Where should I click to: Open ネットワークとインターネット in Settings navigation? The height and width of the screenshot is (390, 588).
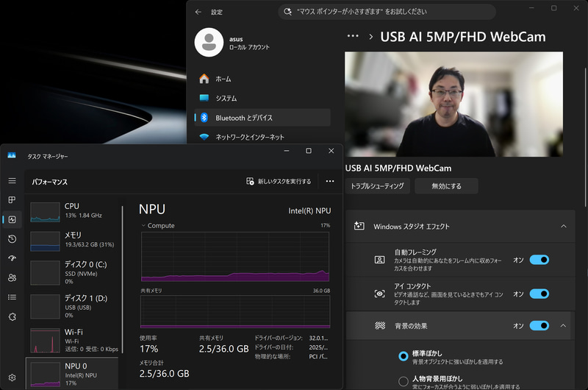(x=262, y=137)
